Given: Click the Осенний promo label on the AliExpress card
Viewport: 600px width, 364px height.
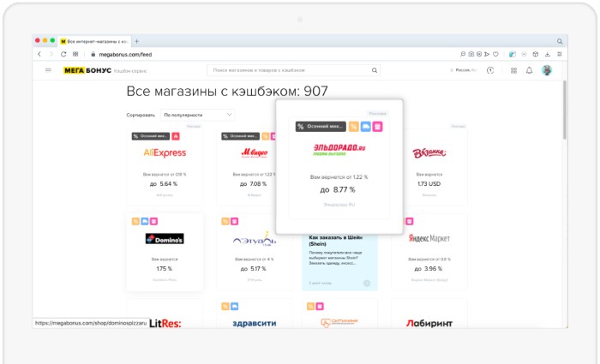Looking at the screenshot, I should (x=151, y=136).
